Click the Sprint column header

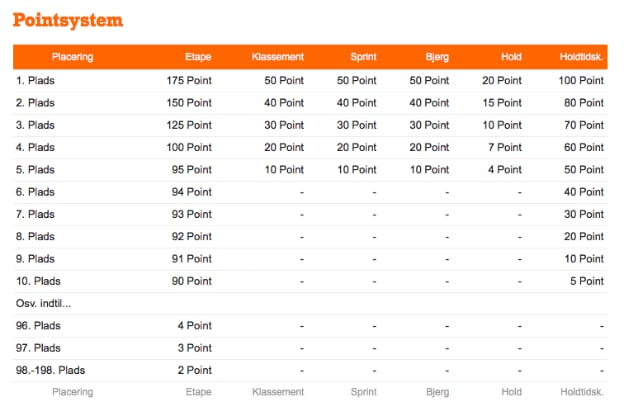[363, 57]
